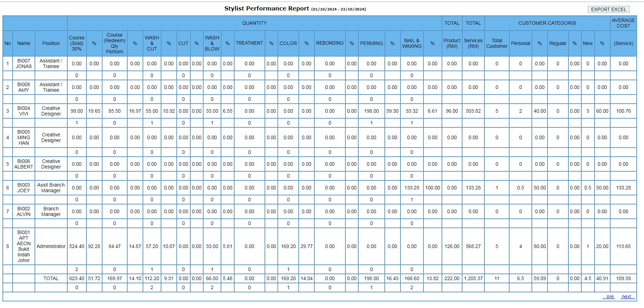644x308 pixels.
Task: Select BI004 VIVI name cell
Action: (24, 111)
